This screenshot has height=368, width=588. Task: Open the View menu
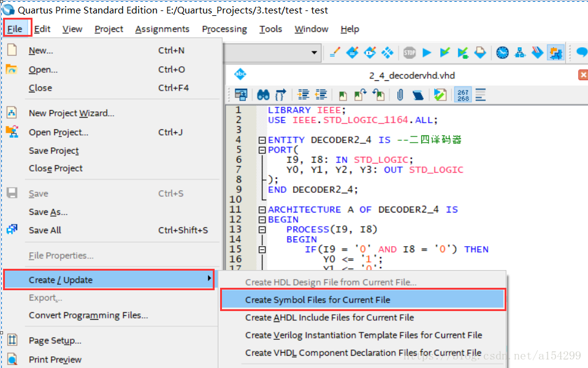[72, 29]
